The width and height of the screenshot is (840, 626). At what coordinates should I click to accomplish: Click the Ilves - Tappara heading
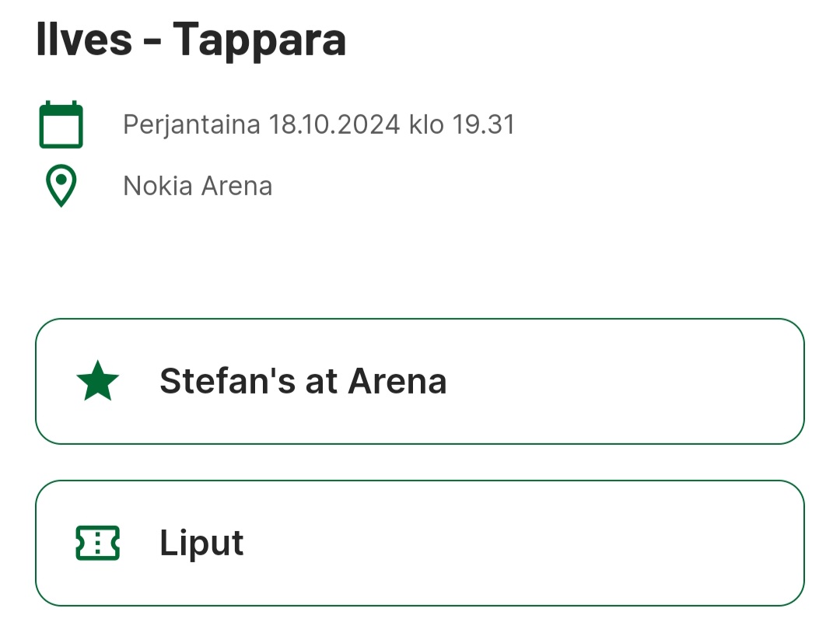pos(191,39)
